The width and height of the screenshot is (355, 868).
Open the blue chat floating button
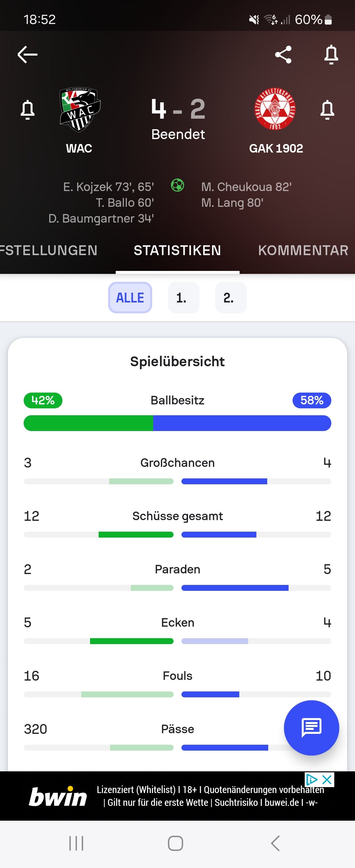coord(312,728)
